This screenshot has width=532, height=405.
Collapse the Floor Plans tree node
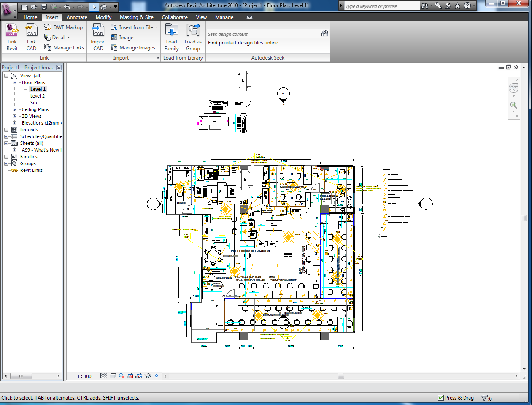pos(14,82)
